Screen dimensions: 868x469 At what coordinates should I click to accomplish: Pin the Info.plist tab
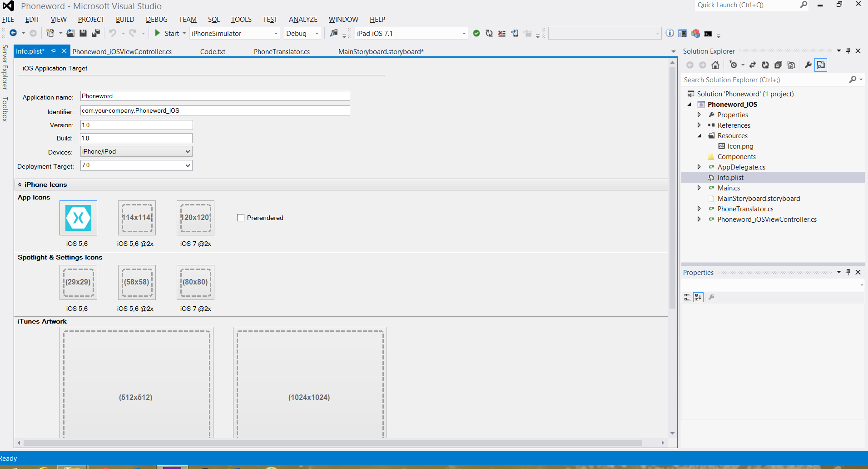[x=54, y=51]
